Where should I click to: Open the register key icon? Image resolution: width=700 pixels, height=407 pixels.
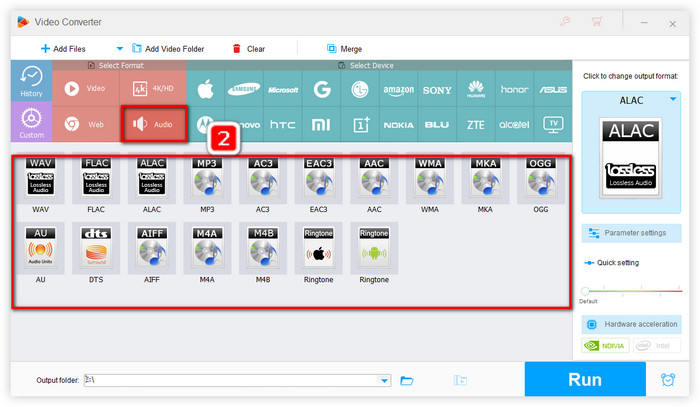tap(565, 21)
